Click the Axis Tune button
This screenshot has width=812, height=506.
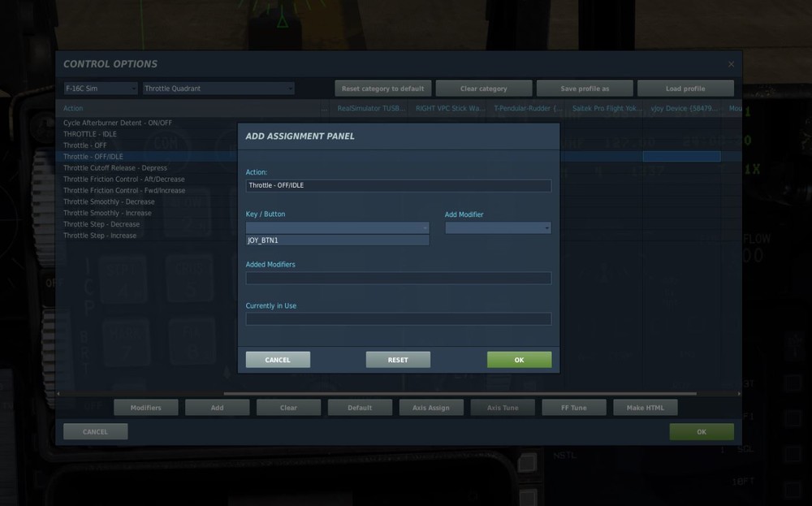(503, 408)
